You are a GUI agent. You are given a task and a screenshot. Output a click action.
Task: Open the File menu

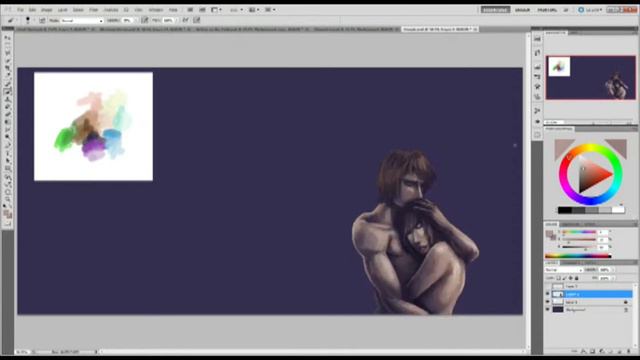pyautogui.click(x=20, y=10)
